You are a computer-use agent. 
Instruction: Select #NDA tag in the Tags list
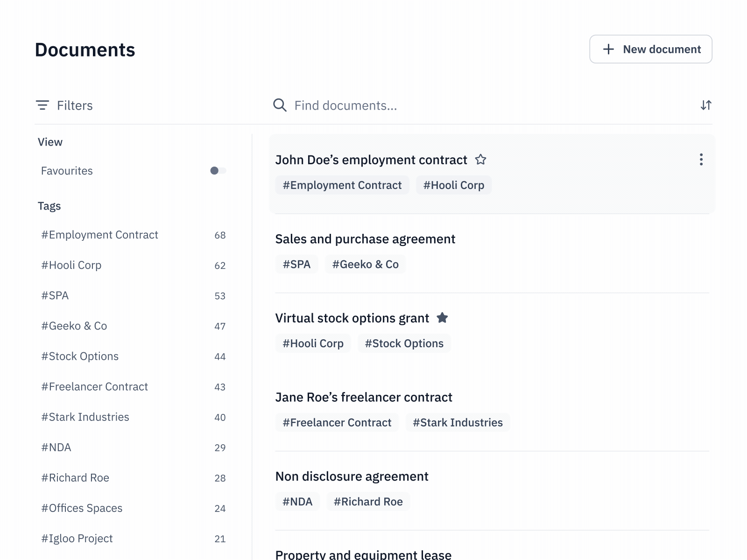pyautogui.click(x=56, y=448)
